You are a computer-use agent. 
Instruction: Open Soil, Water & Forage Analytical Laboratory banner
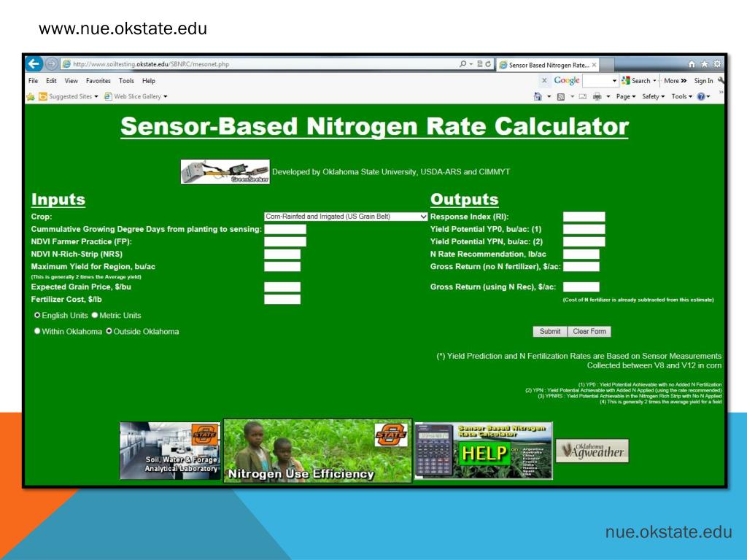click(x=170, y=450)
